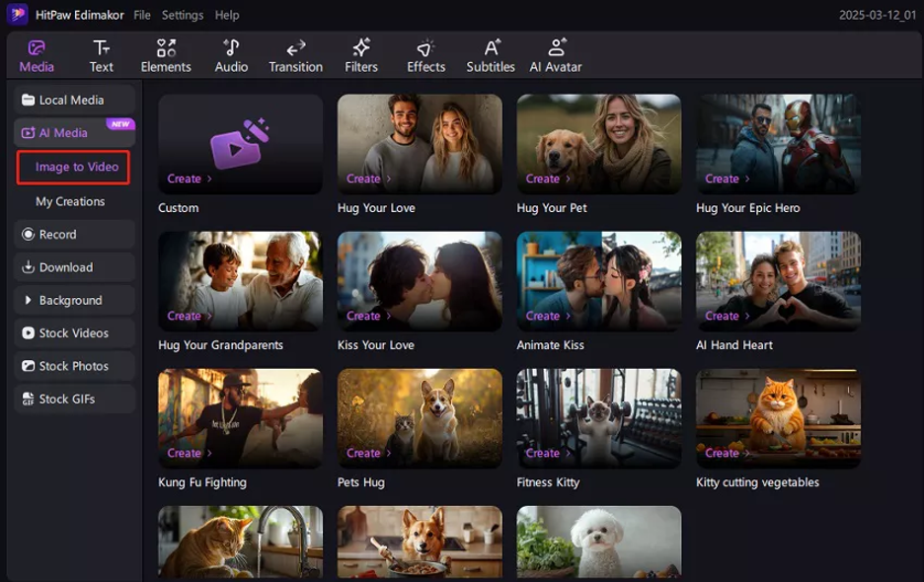Select the Kitty cutting vegetables thumbnail

779,418
